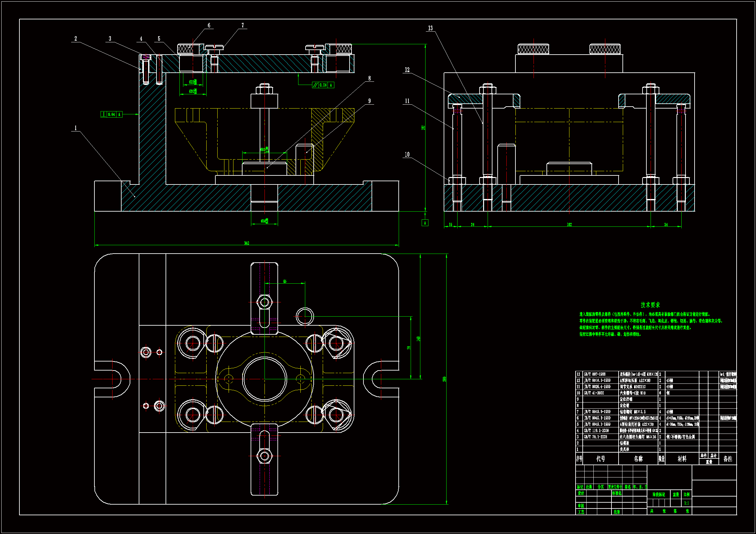Click the 备注 remarks column header
756x534 pixels.
[x=728, y=459]
